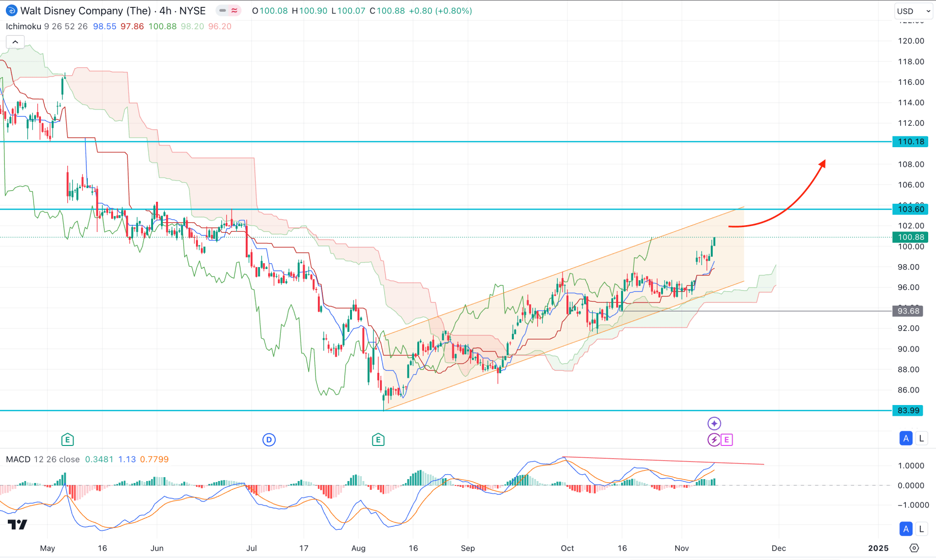Click the 1.0000 MACD axis label
The image size is (936, 560).
911,465
